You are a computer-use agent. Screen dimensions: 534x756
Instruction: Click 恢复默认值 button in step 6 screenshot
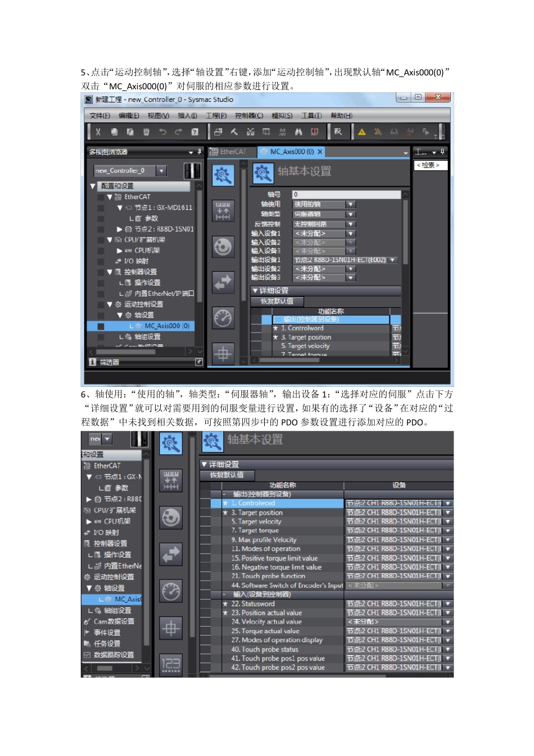pyautogui.click(x=227, y=475)
